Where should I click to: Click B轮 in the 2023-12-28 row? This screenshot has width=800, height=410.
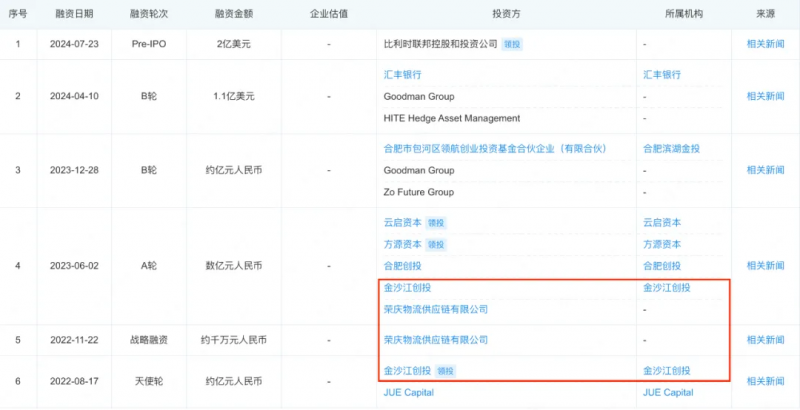tap(149, 170)
